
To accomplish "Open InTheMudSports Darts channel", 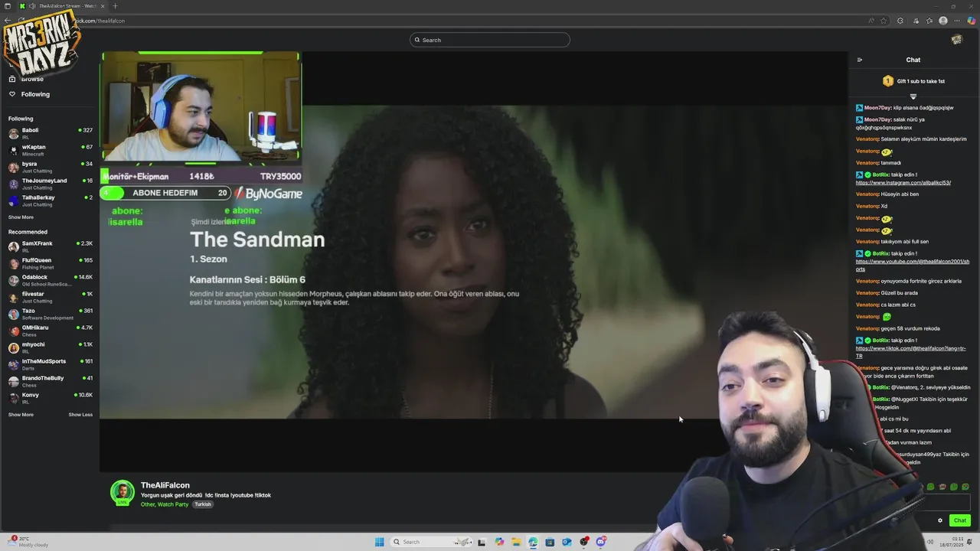I will pos(50,364).
